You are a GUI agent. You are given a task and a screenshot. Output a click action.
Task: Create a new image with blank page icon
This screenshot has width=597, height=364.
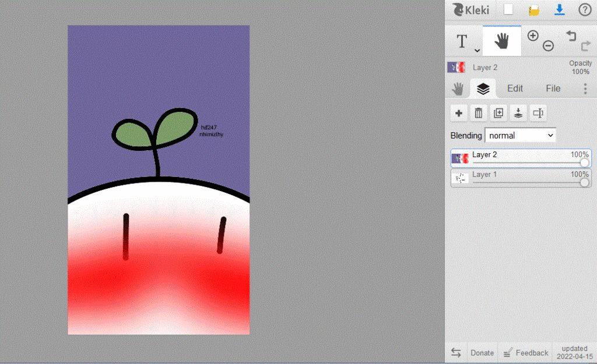[508, 9]
